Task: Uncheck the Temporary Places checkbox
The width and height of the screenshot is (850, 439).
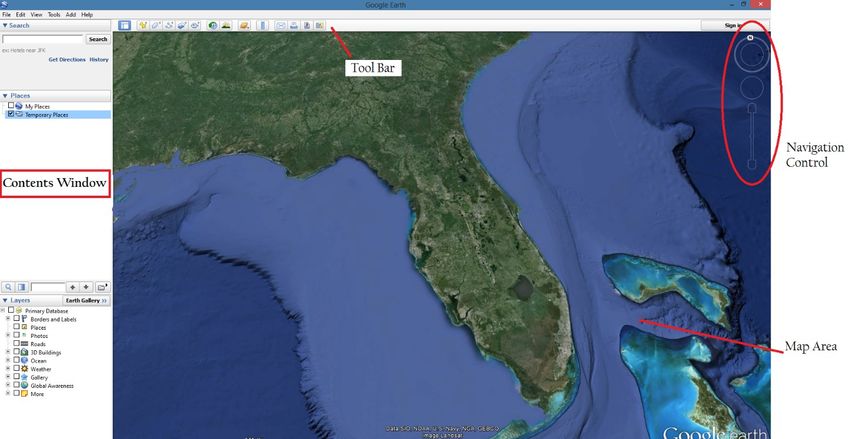Action: click(x=11, y=114)
